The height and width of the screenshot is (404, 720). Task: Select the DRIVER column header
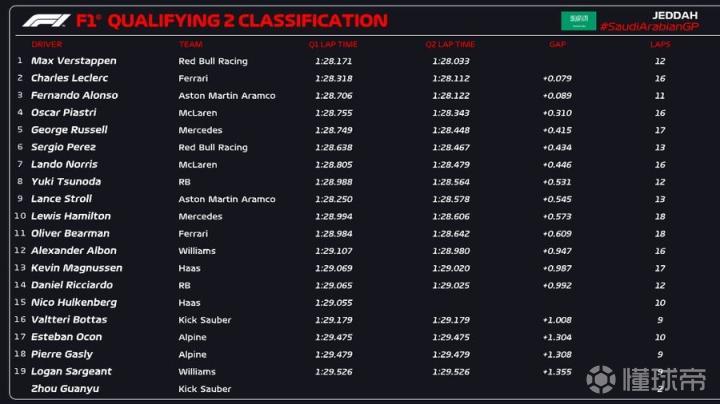tap(46, 45)
